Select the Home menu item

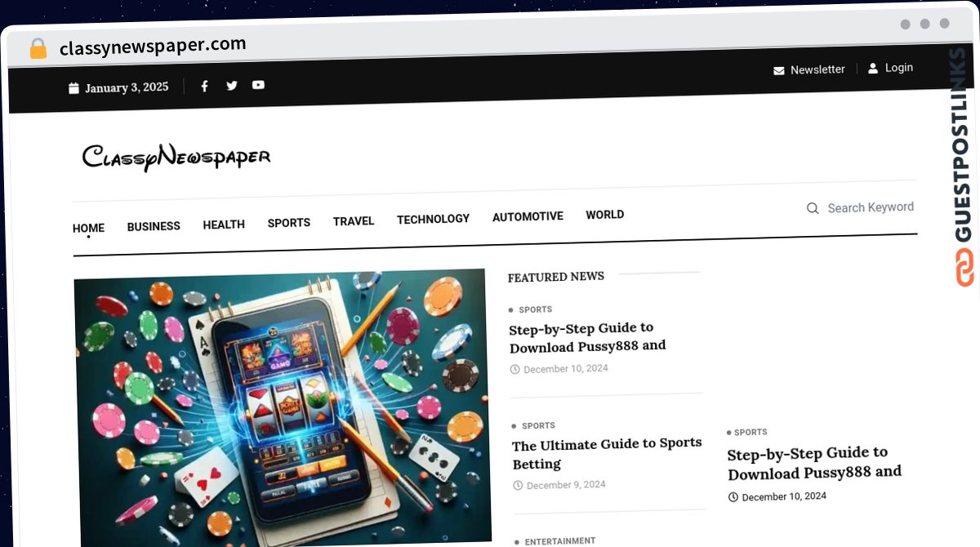(x=88, y=228)
